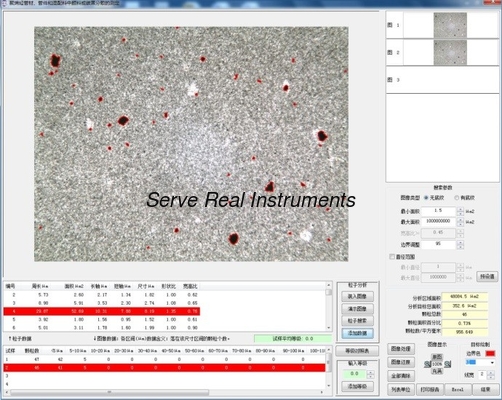Decrease the 最大面积 maximum area stepper
Image resolution: width=502 pixels, height=400 pixels.
pos(460,224)
